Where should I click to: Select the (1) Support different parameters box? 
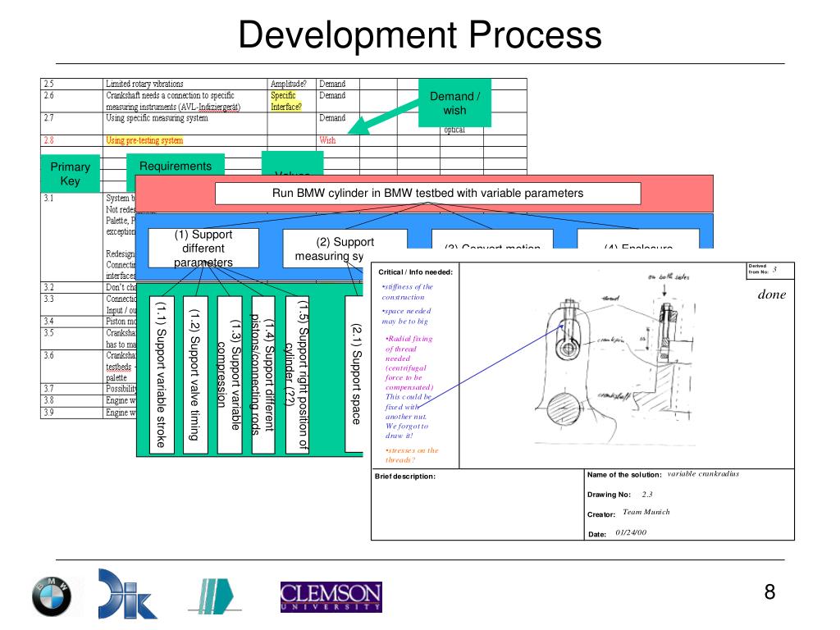point(203,248)
